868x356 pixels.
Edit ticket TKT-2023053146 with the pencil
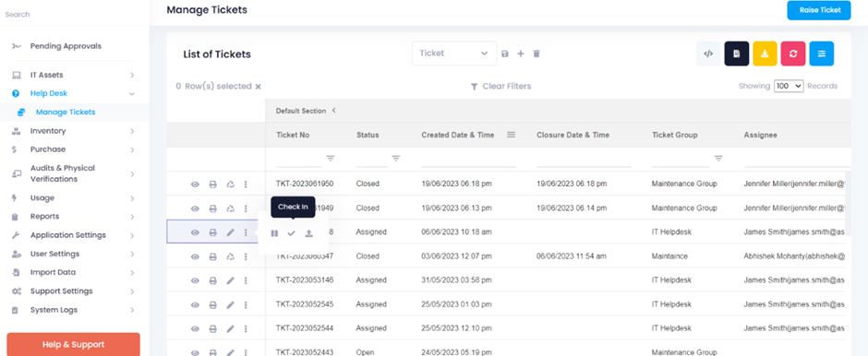tap(230, 280)
